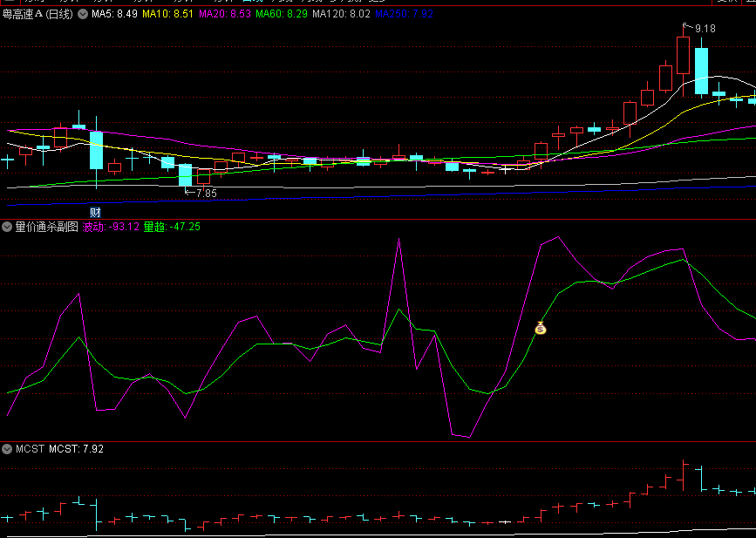Click the MA120: 8.02 label
The width and height of the screenshot is (756, 538).
pos(341,14)
